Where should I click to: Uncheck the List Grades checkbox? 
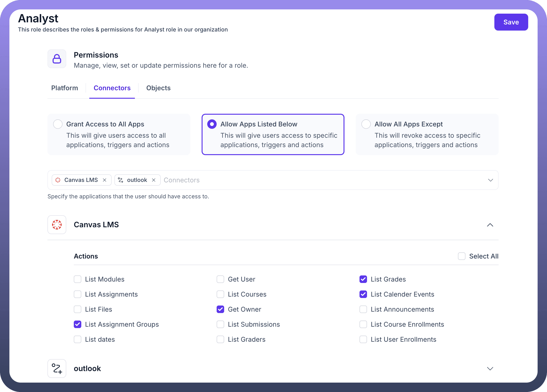pyautogui.click(x=363, y=279)
